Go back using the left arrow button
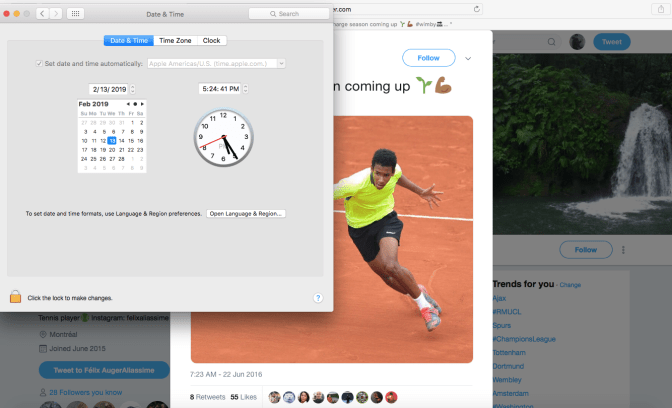The image size is (672, 408). point(42,14)
